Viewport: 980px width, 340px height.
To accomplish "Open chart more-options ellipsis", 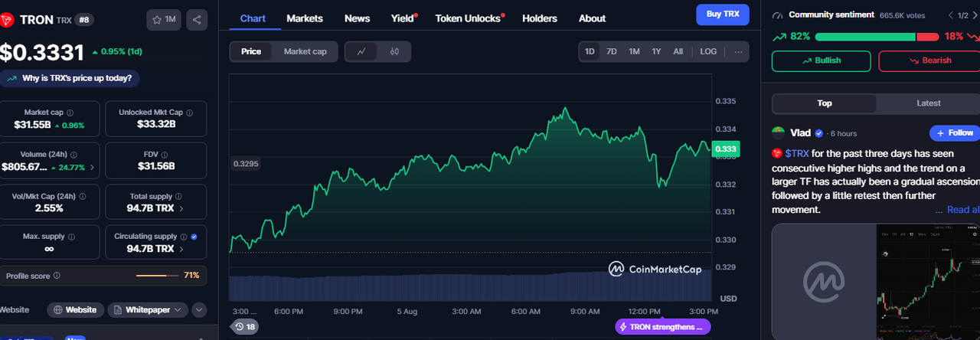I will click(738, 51).
